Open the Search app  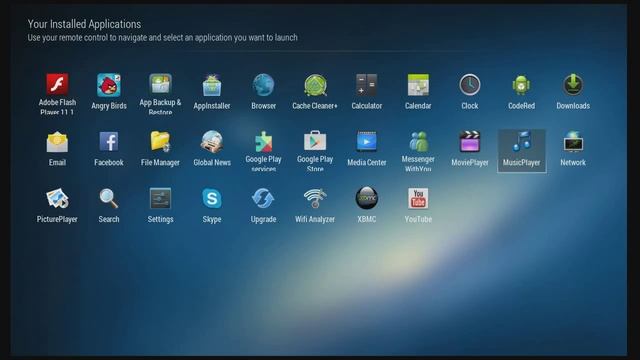109,206
